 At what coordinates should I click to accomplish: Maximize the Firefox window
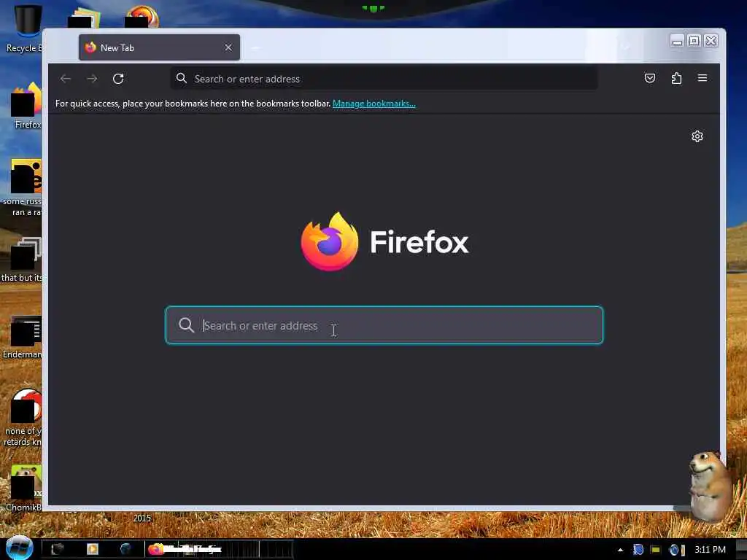(x=694, y=42)
